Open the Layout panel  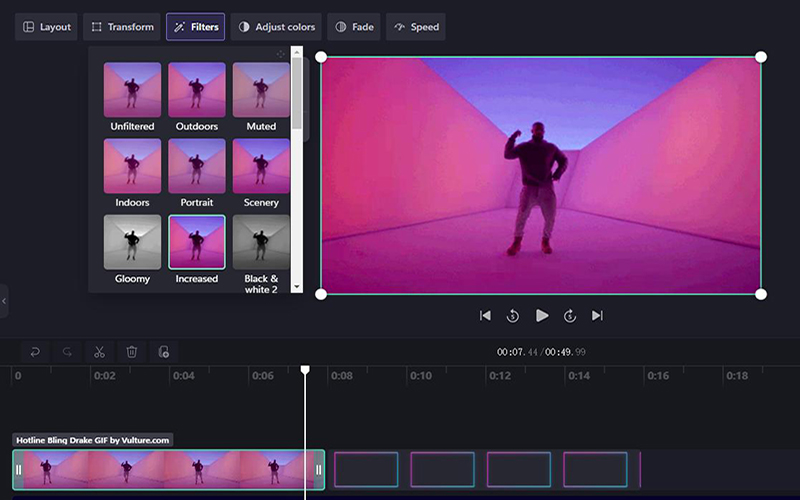46,27
